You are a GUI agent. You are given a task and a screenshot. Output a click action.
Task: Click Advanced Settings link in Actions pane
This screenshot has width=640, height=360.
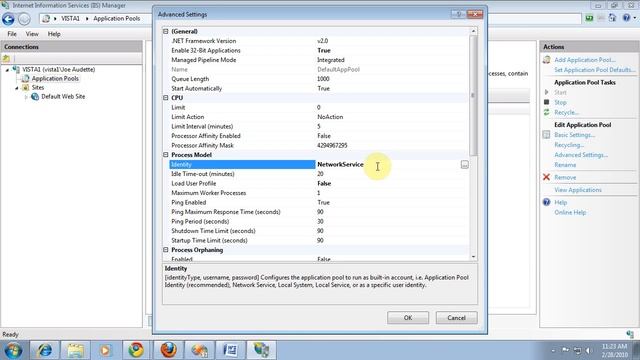coord(581,155)
